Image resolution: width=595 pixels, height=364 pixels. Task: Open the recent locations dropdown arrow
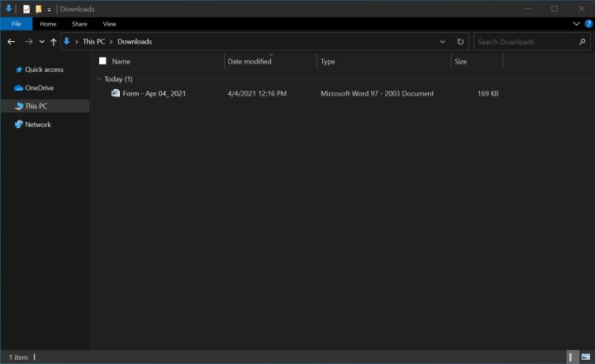click(42, 41)
